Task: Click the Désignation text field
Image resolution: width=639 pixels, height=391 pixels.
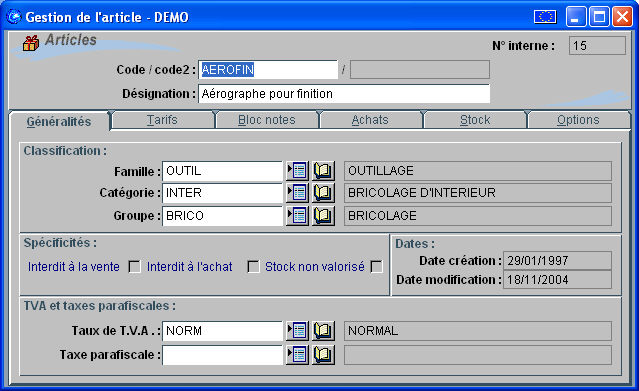Action: (344, 94)
